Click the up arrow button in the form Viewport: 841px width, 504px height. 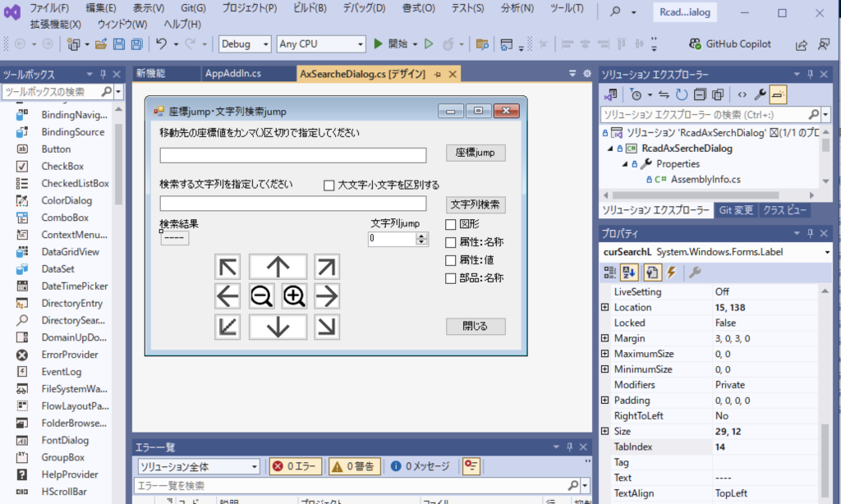tap(278, 267)
